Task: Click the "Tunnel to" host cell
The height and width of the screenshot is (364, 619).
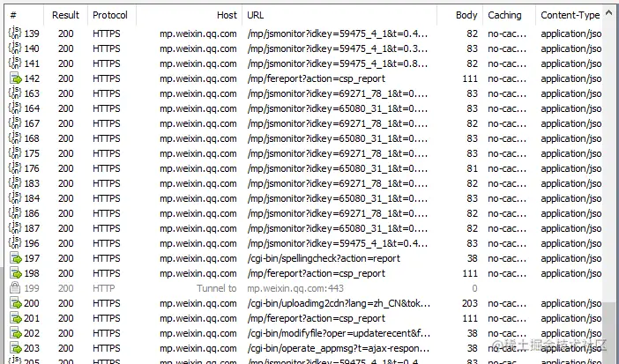Action: click(x=217, y=288)
